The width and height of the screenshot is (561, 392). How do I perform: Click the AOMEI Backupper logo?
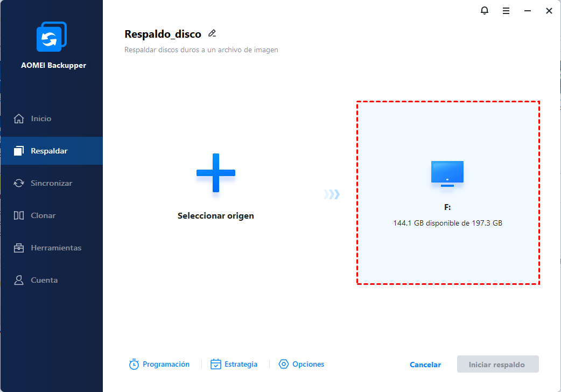51,38
